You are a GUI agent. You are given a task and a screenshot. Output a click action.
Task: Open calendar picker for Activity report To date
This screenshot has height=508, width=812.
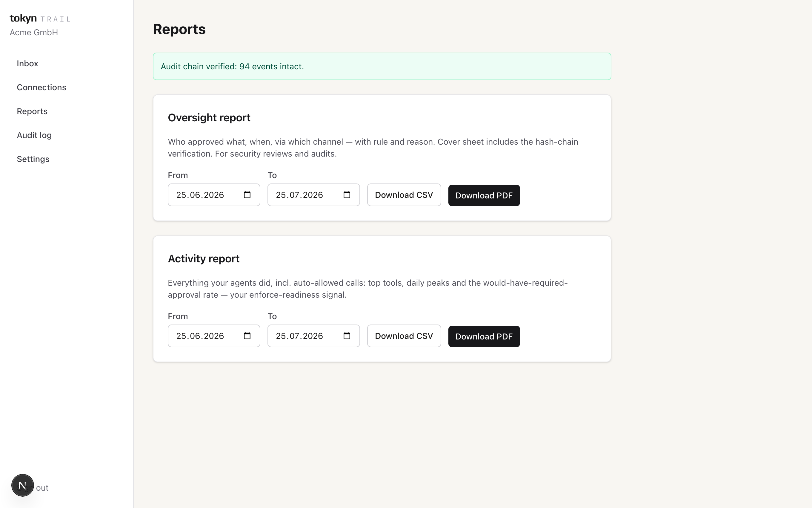coord(347,336)
